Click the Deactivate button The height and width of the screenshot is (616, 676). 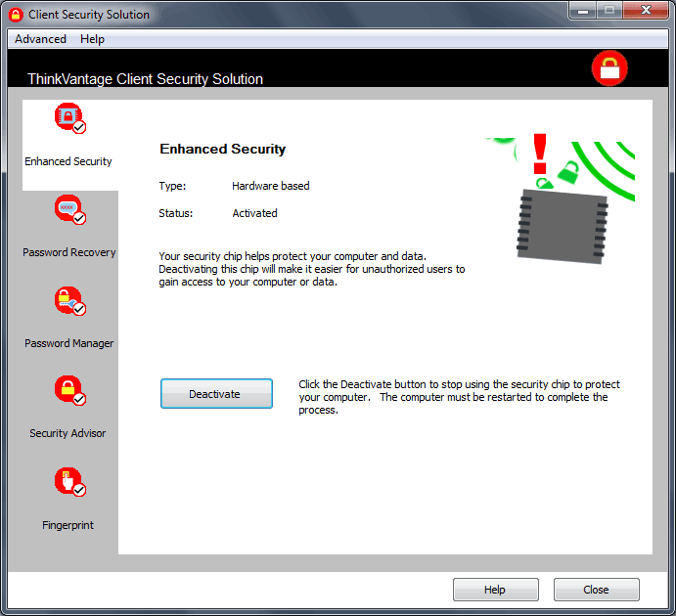[216, 394]
